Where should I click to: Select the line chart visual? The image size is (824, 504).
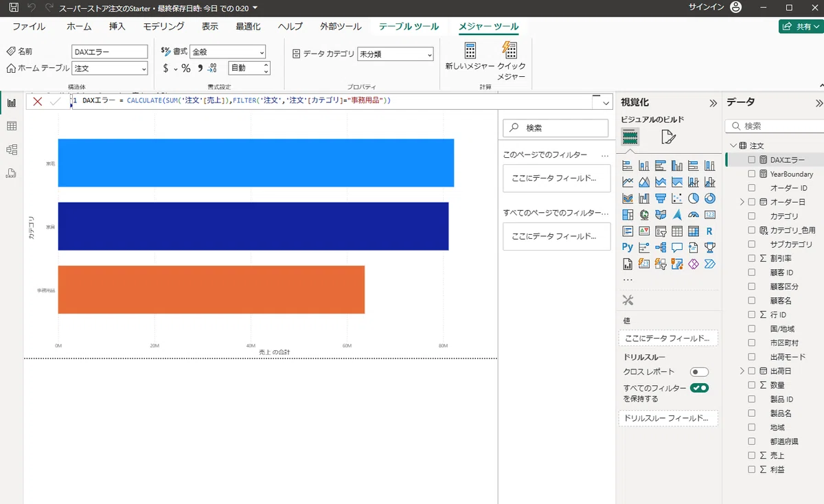(x=628, y=182)
